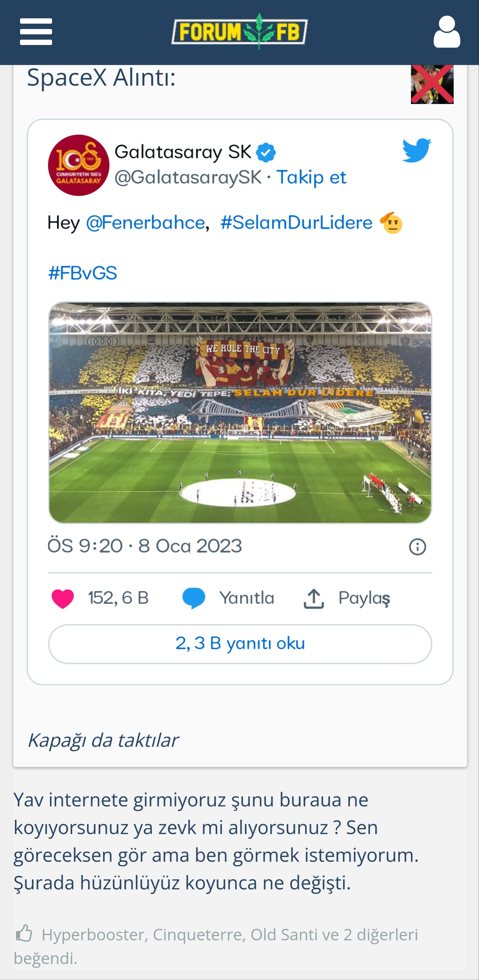View the stadium choreography photo
Viewport: 479px width, 980px height.
pos(240,413)
